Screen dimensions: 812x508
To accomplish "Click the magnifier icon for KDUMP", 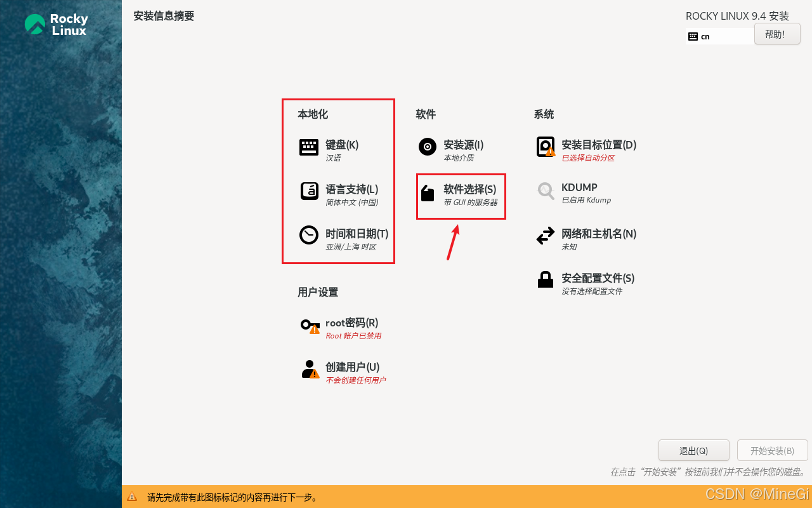I will tap(546, 190).
